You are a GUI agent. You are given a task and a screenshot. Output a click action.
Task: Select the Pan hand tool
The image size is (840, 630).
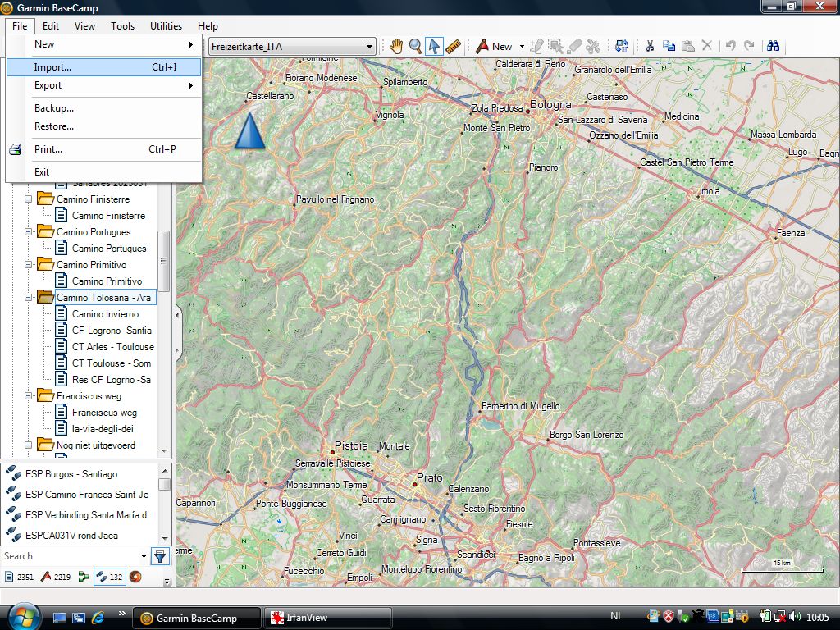point(396,46)
